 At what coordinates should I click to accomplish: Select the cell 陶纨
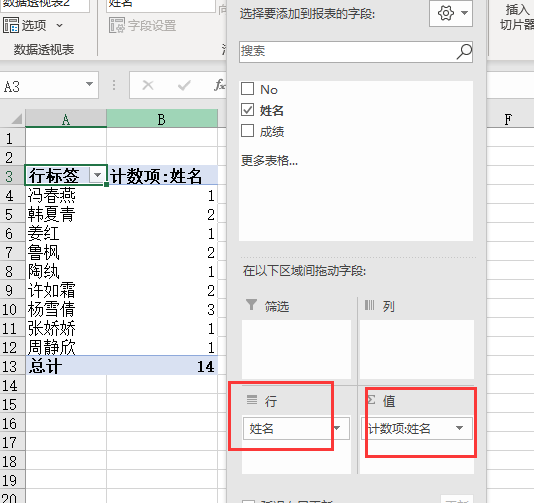point(66,271)
